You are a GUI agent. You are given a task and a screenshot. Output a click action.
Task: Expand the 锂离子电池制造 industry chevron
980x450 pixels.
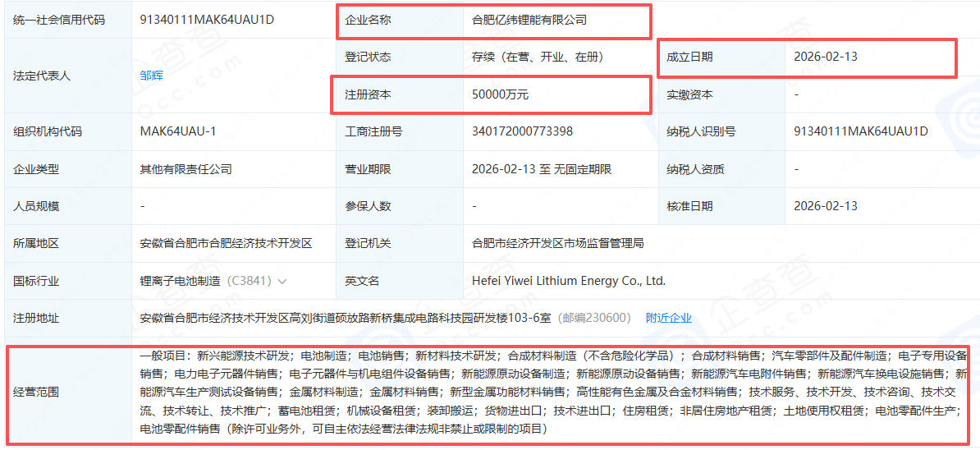click(282, 281)
